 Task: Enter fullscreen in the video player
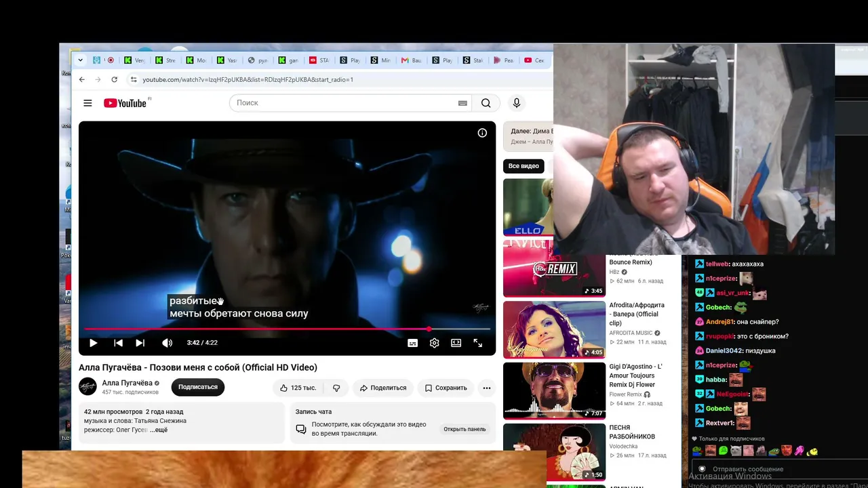pyautogui.click(x=478, y=343)
